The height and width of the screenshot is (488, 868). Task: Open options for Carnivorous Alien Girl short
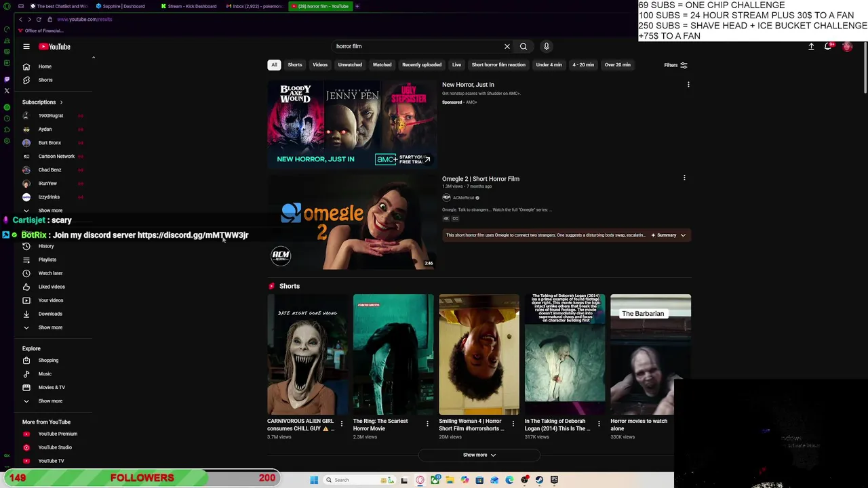coord(341,424)
